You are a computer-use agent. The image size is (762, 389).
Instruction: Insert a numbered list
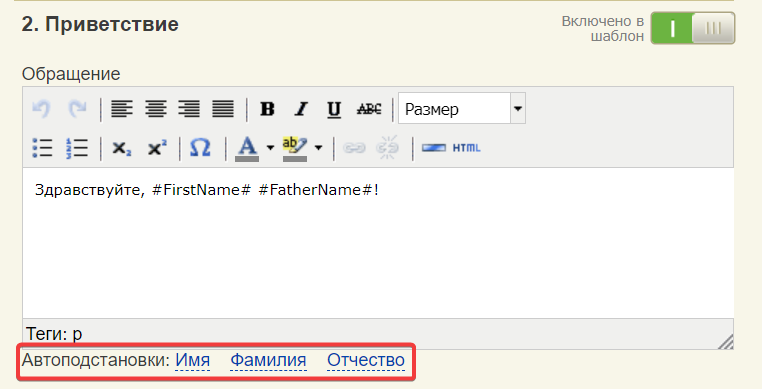click(77, 148)
